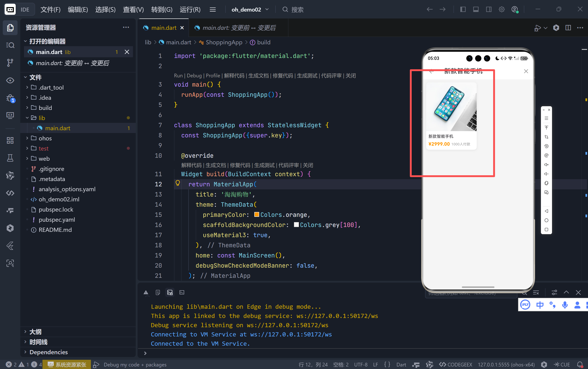Open notifications bell in status bar

(x=580, y=364)
